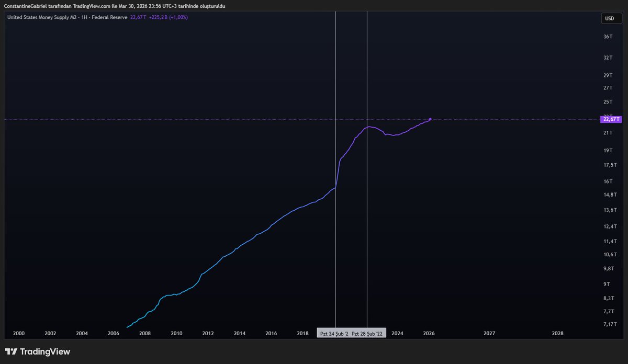Click the 36T price axis label

coord(608,36)
